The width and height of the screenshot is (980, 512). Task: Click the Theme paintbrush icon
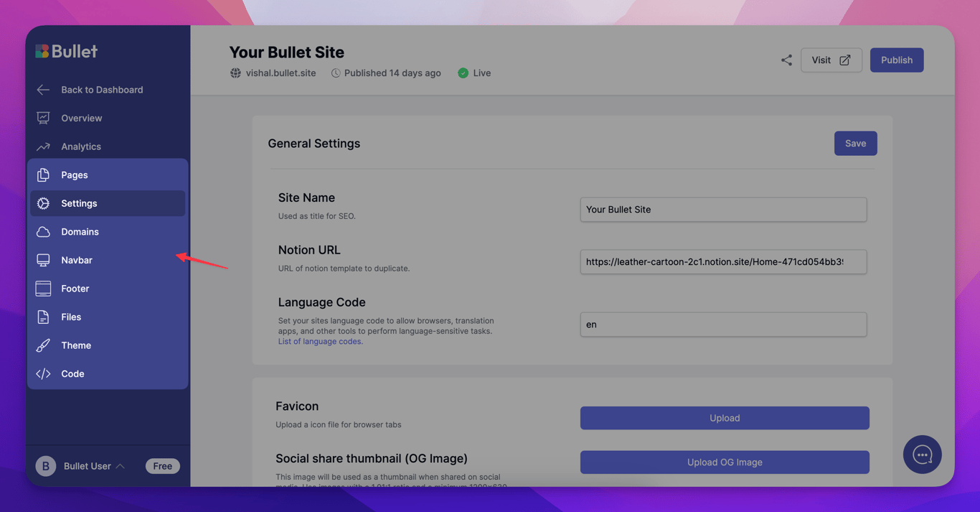point(43,345)
